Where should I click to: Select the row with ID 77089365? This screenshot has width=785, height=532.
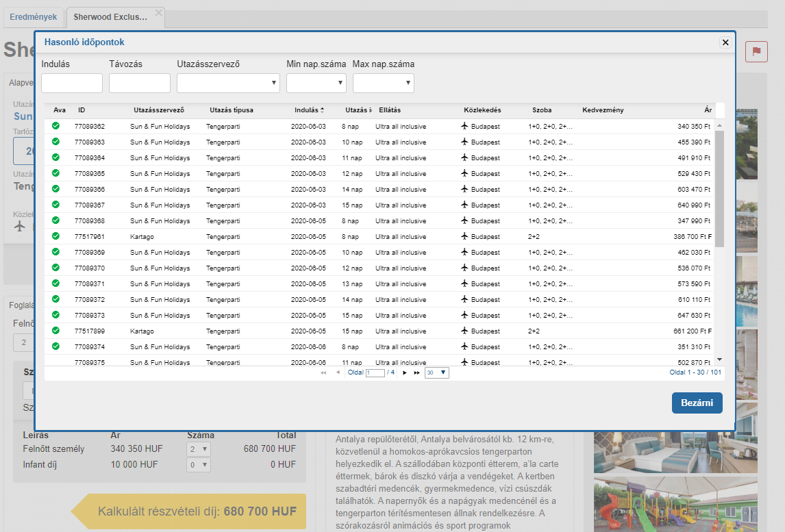click(x=379, y=174)
